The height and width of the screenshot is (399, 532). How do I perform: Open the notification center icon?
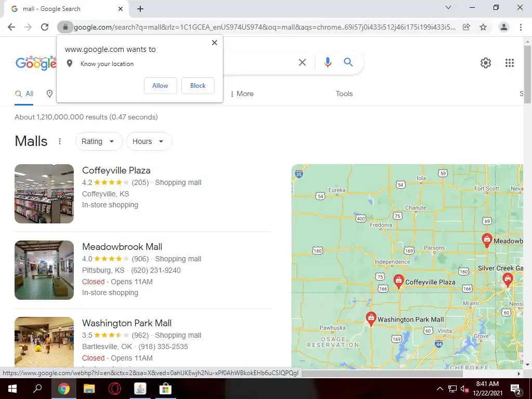[x=516, y=389]
